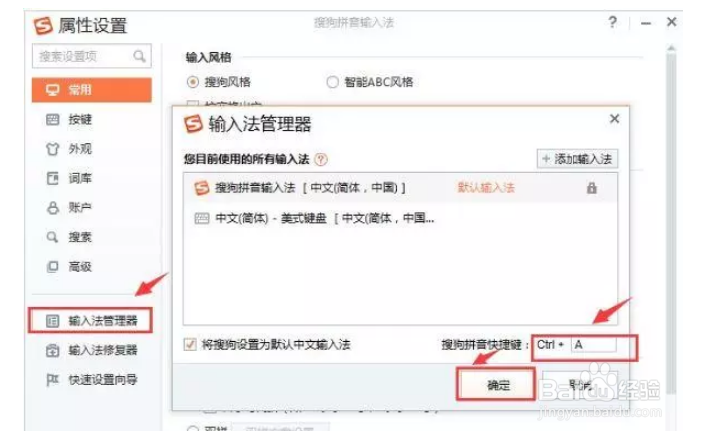Click the 按键 keyboard icon
Viewport: 701px width, 437px height.
tap(53, 119)
